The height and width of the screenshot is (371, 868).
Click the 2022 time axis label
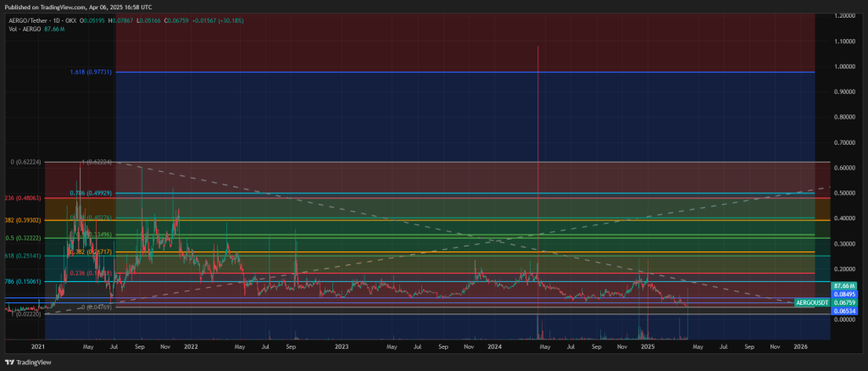click(191, 346)
